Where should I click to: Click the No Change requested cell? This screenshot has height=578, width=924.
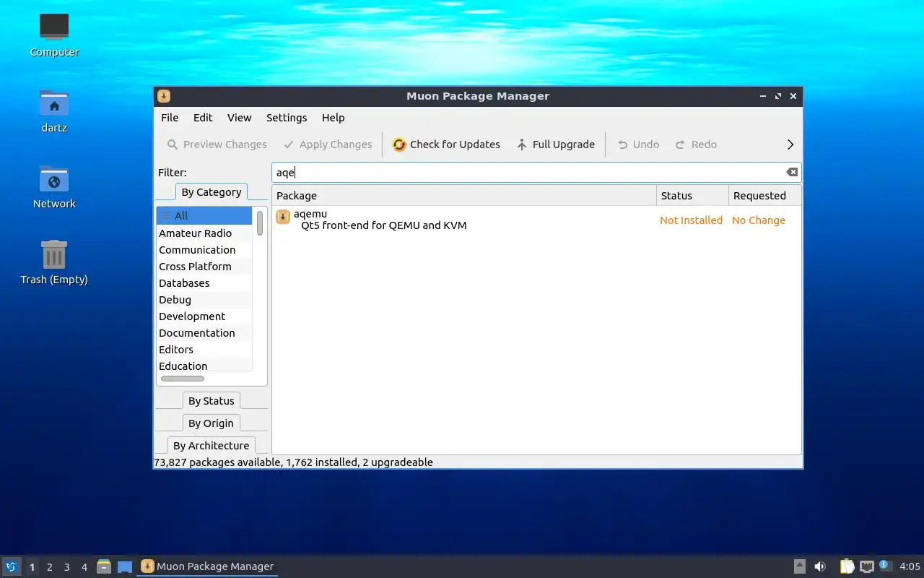tap(758, 220)
